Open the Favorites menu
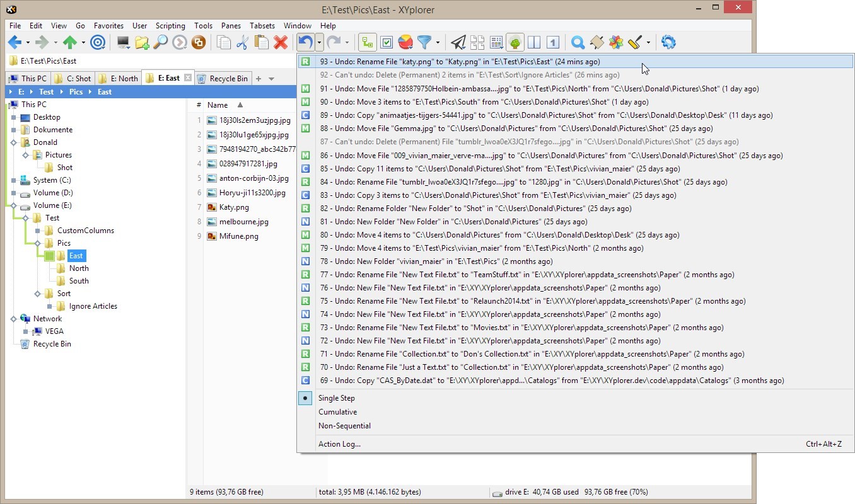 108,26
